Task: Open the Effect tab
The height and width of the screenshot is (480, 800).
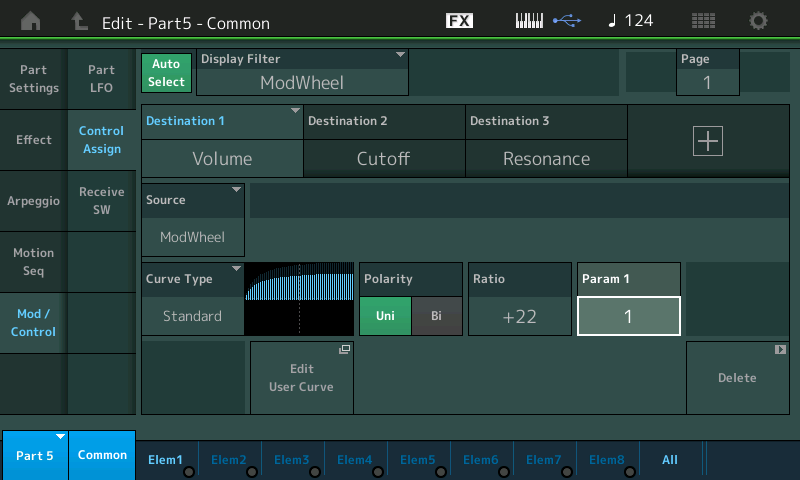Action: (34, 140)
